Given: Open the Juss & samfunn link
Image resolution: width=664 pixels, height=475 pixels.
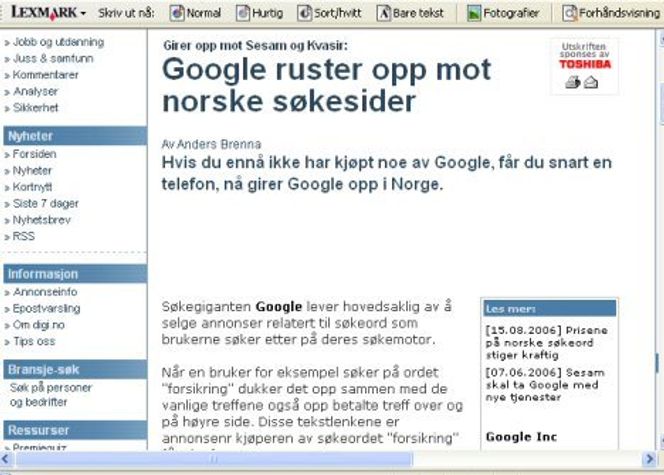Looking at the screenshot, I should coord(53,58).
